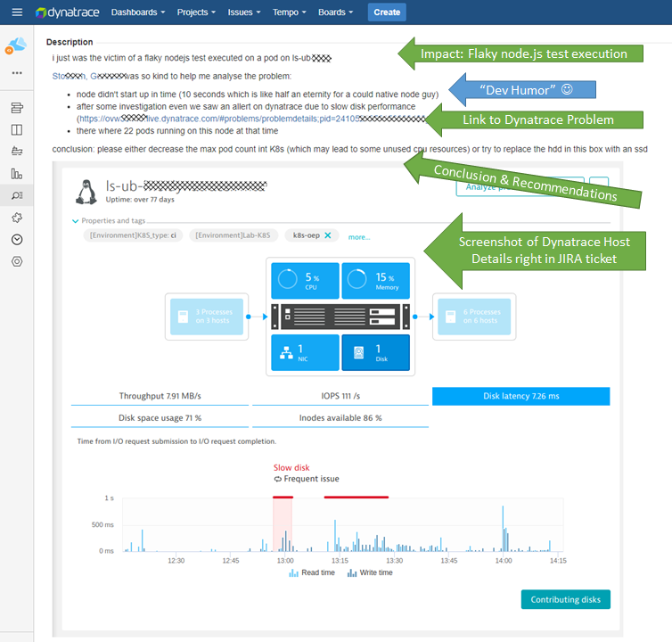
Task: Click the server rack host graphic
Action: (340, 317)
